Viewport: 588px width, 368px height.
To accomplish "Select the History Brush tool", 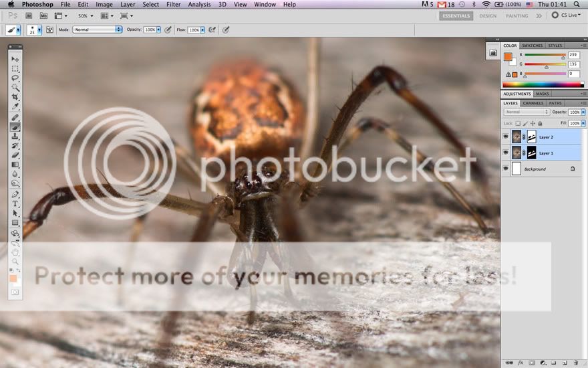I will point(15,146).
